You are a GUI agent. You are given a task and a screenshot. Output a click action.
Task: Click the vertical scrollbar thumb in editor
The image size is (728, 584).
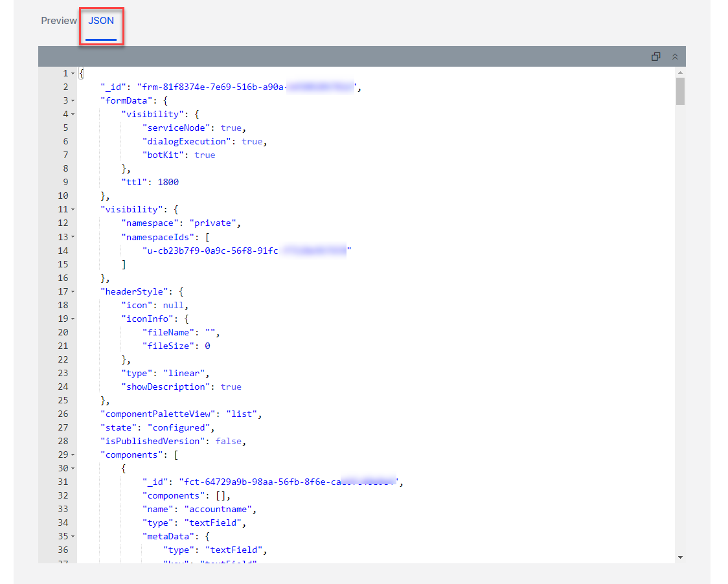[680, 91]
